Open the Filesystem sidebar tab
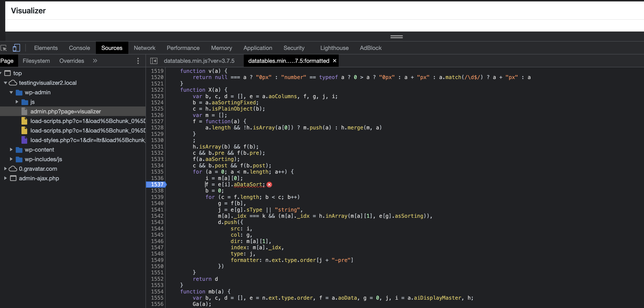The height and width of the screenshot is (308, 644). click(x=36, y=61)
